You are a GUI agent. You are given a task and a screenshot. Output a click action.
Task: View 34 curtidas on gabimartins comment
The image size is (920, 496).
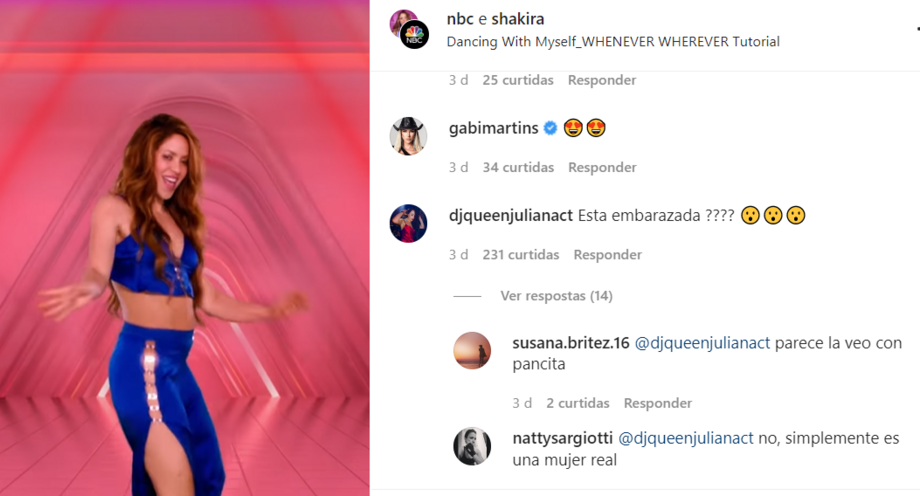(x=518, y=167)
